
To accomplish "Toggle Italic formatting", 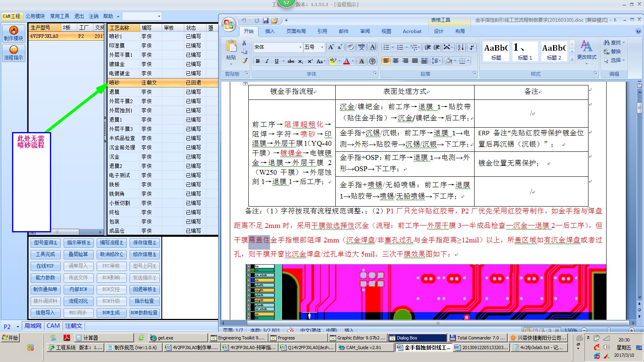I will (x=267, y=61).
